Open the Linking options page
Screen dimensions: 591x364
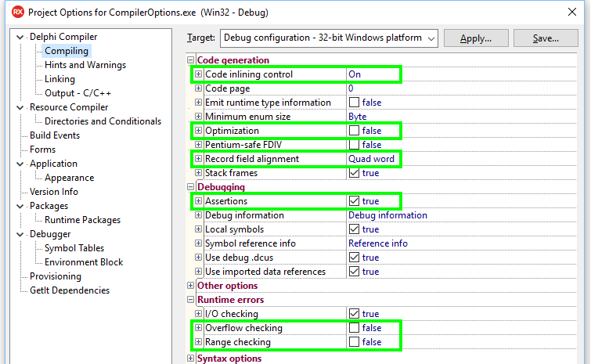coord(59,79)
